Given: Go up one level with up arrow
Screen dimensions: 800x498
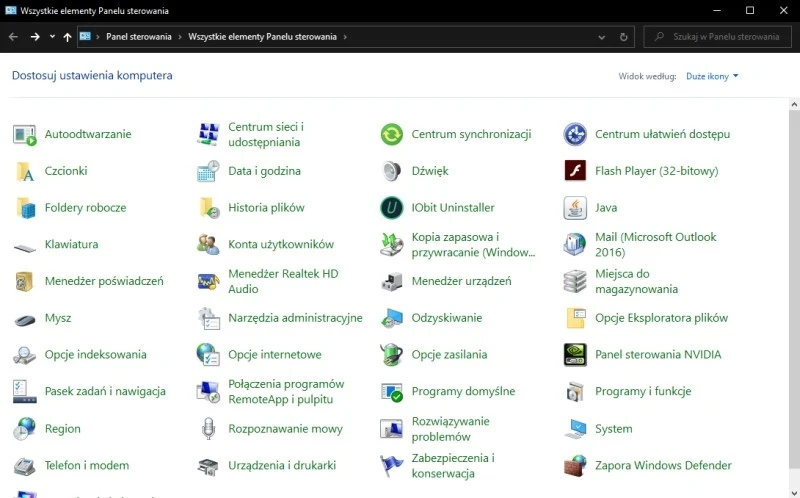Looking at the screenshot, I should coord(67,37).
